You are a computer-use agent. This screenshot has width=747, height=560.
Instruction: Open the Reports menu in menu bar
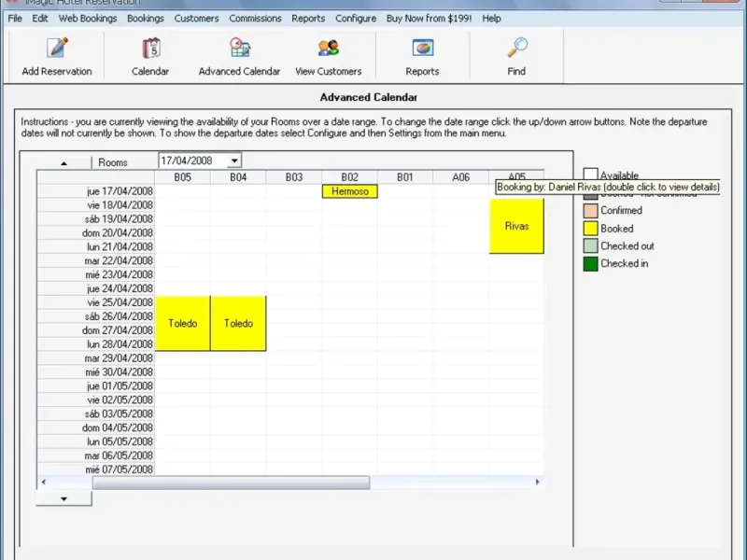[308, 19]
